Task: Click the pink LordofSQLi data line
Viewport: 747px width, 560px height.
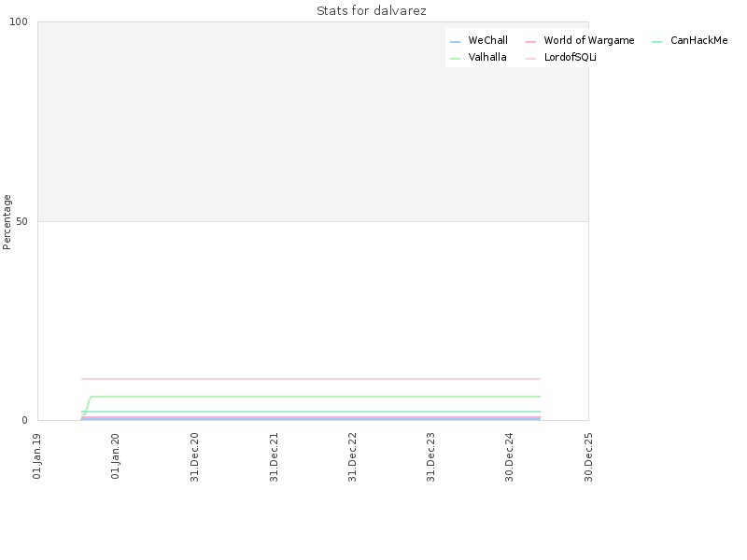Action: tap(311, 379)
